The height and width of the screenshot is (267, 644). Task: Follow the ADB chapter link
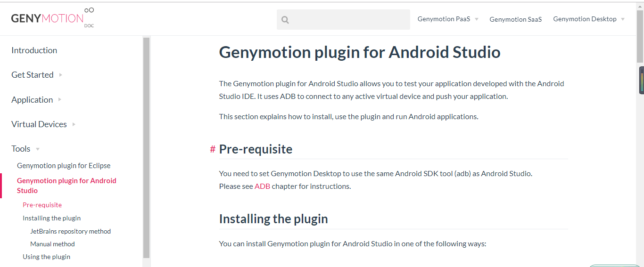click(x=262, y=186)
